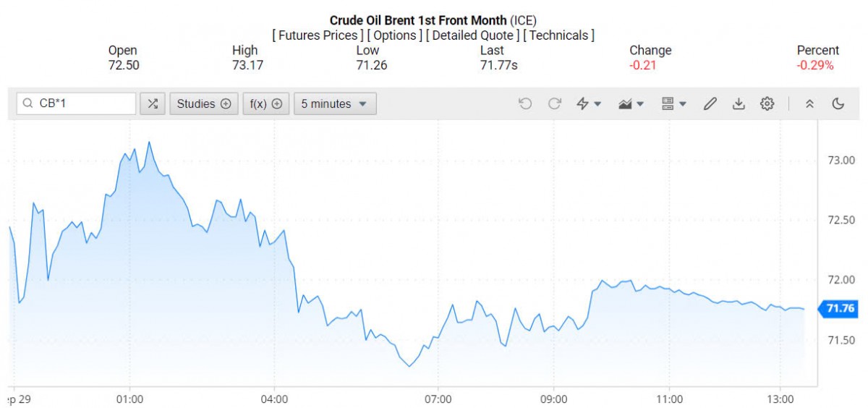Open the Detailed Quote link
This screenshot has height=408, width=868.
472,35
